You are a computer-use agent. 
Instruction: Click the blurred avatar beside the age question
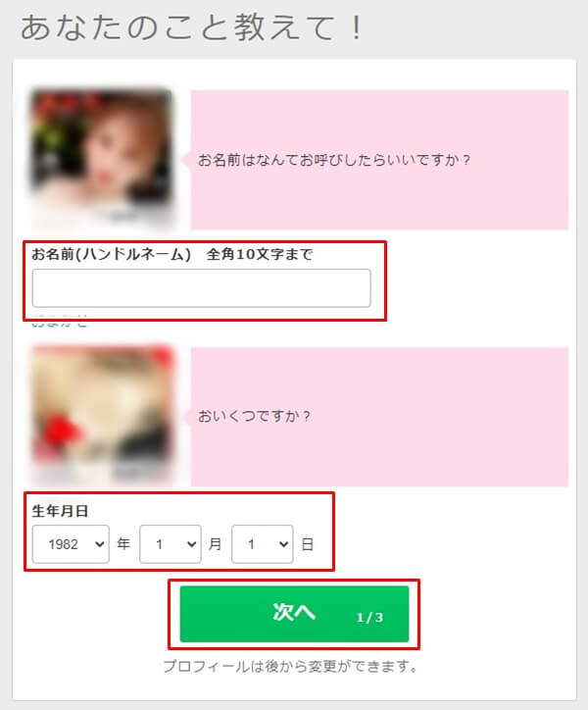pos(102,414)
